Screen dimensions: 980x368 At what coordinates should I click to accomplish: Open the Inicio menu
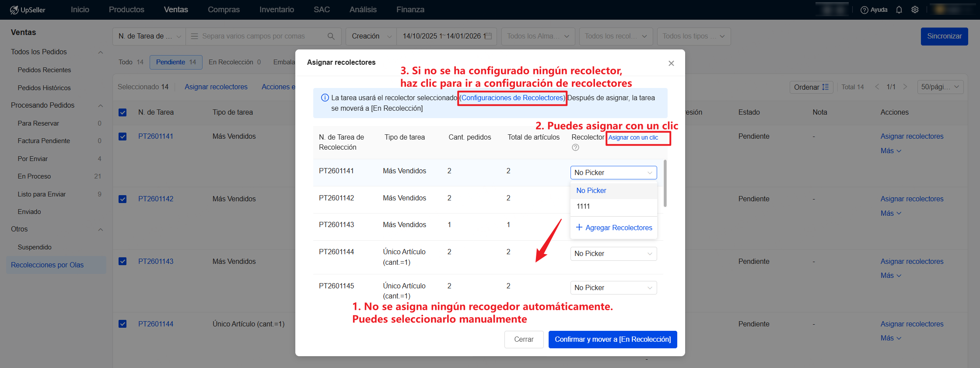click(80, 10)
